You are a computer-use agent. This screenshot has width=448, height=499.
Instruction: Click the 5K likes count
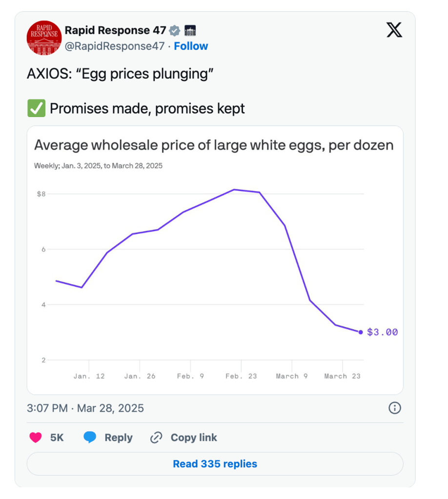pyautogui.click(x=57, y=438)
